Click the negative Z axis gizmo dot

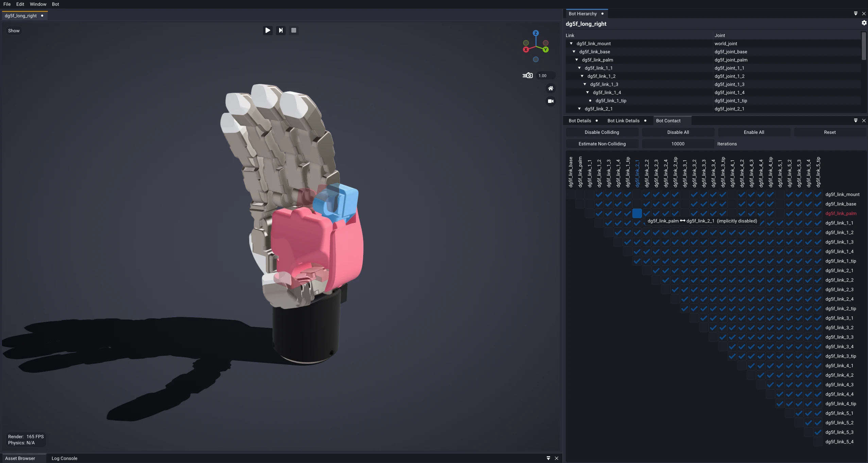[536, 59]
